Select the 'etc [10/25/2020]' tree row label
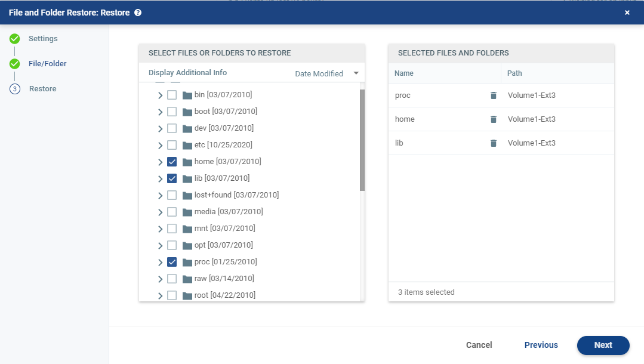 coord(223,145)
